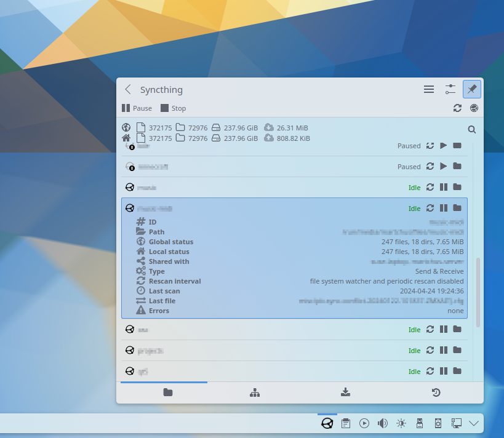
Task: Click the rescan all folders icon
Action: (x=457, y=108)
